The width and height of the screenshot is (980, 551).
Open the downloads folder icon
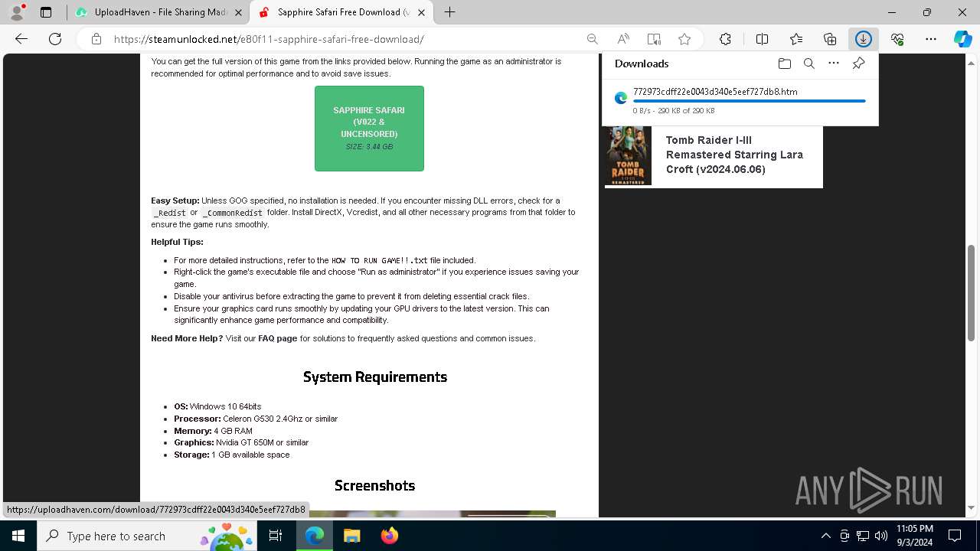pyautogui.click(x=784, y=64)
